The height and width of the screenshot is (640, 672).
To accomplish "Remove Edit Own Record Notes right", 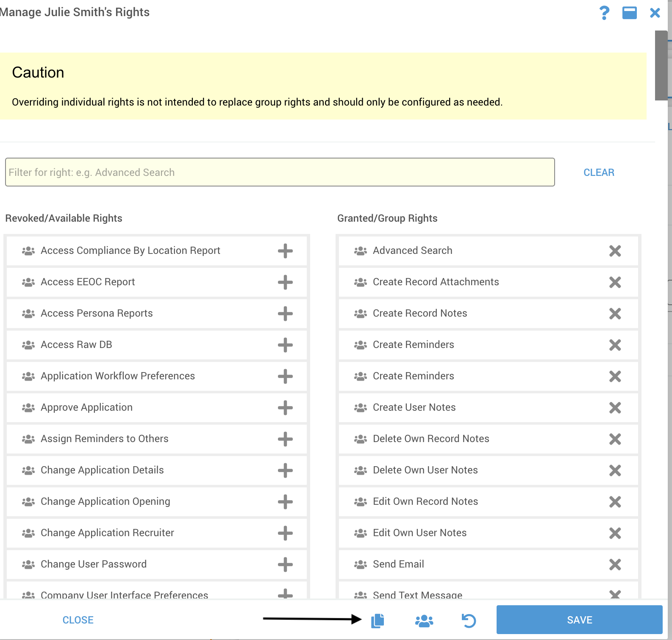I will 615,502.
